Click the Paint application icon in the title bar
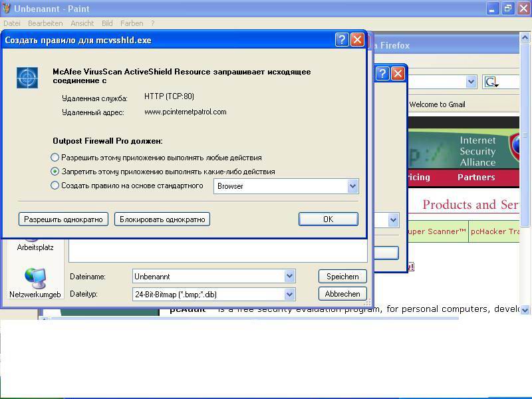 point(7,9)
